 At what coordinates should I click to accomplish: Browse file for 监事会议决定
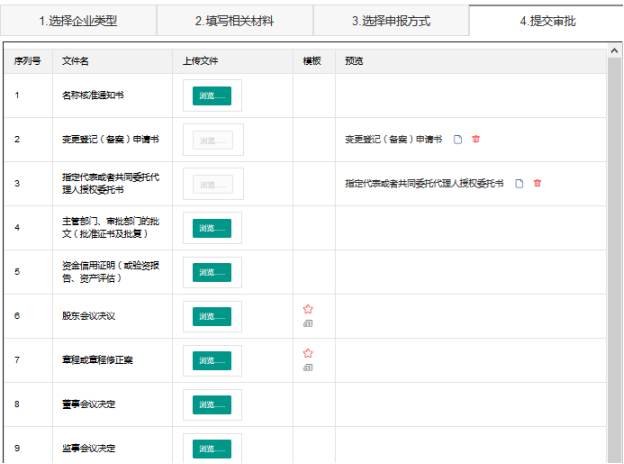[x=212, y=448]
